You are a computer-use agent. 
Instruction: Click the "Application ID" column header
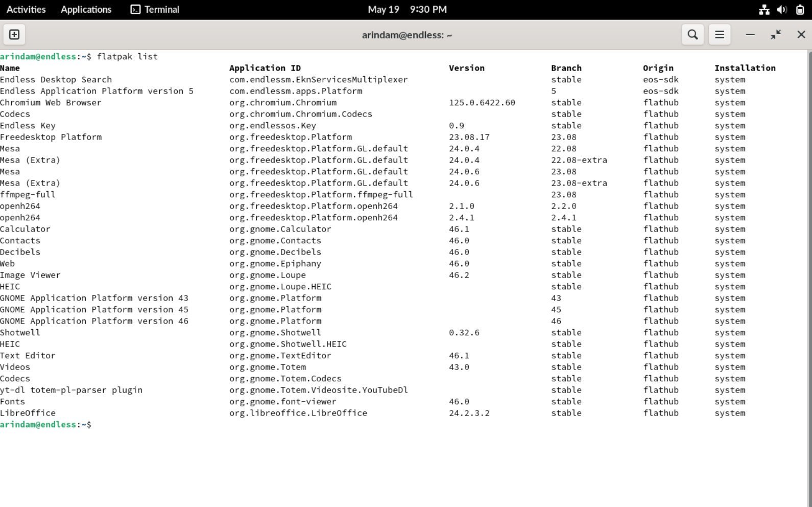265,68
